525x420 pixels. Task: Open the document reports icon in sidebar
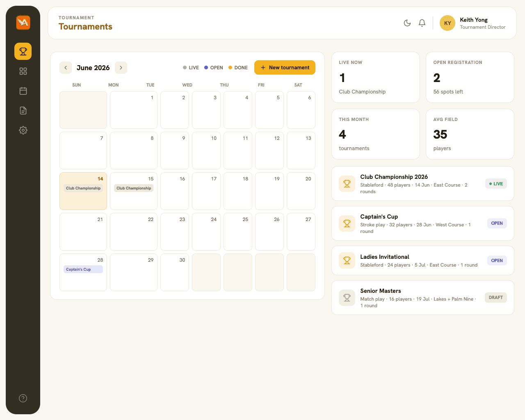point(23,111)
